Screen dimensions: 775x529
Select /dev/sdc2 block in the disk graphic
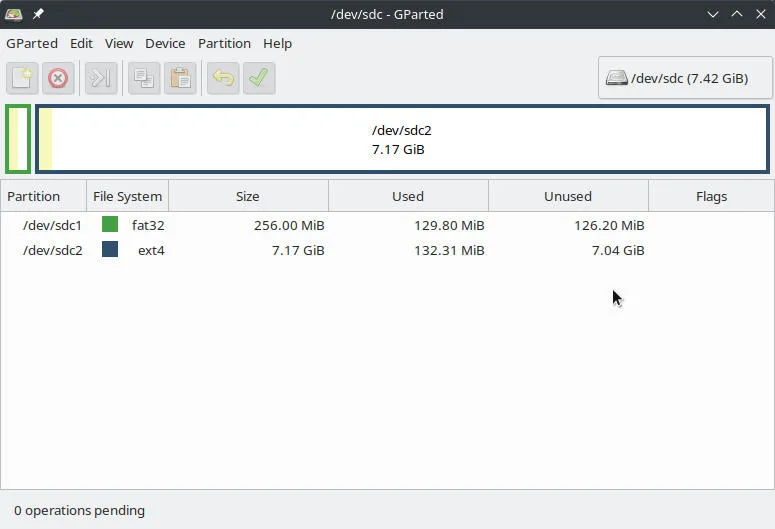tap(401, 140)
